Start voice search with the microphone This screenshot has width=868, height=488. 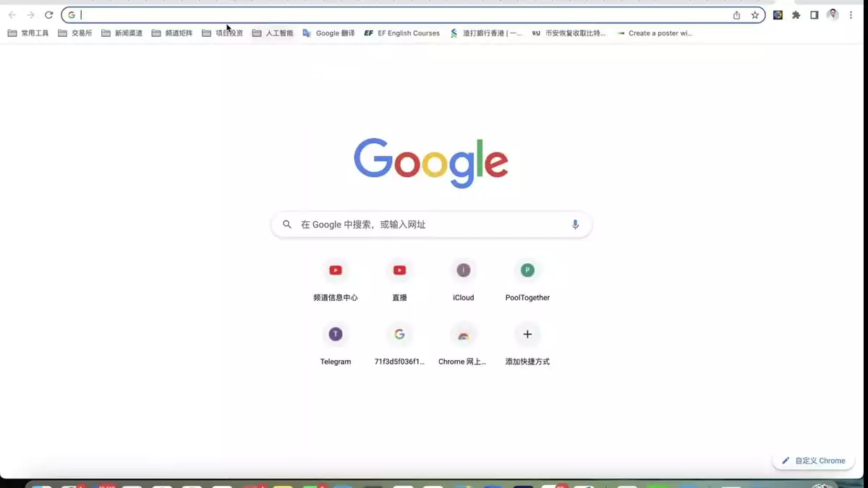[x=576, y=225]
